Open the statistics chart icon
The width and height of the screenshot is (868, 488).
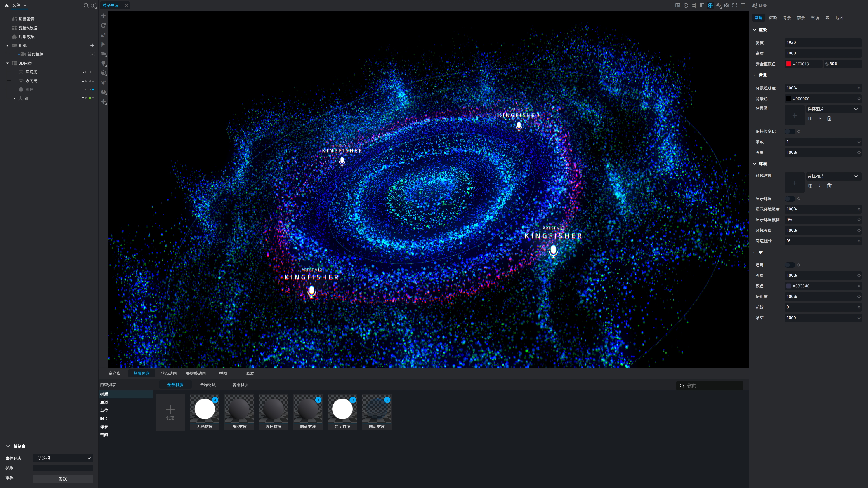(678, 5)
